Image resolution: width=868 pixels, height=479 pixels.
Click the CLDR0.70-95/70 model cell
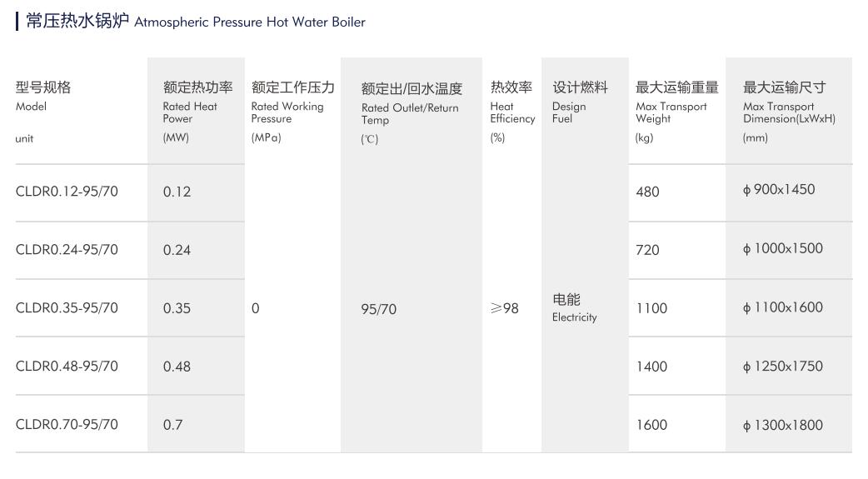pyautogui.click(x=67, y=425)
